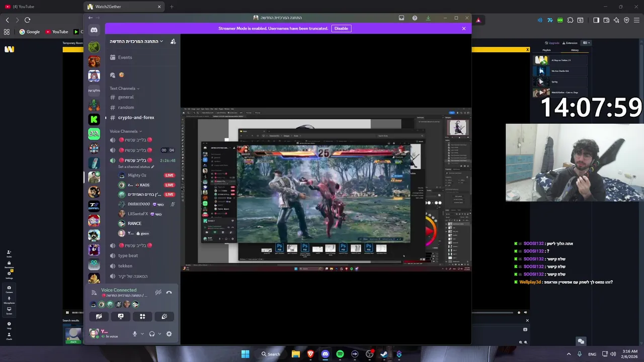Collapse the Voice Channels category
This screenshot has height=362, width=644.
[x=126, y=131]
